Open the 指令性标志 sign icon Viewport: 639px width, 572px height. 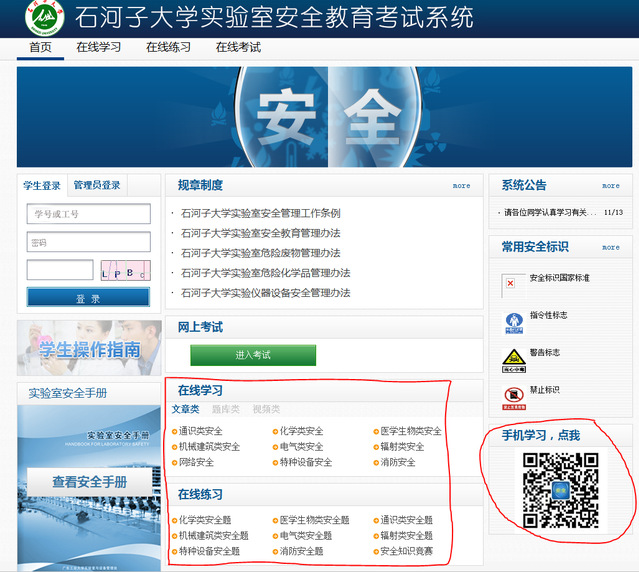[514, 323]
